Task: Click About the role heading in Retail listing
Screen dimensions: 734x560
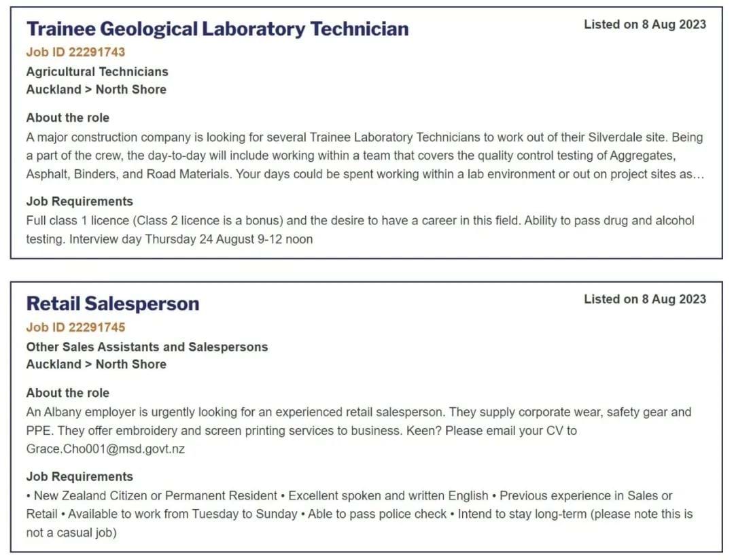Action: pyautogui.click(x=67, y=393)
